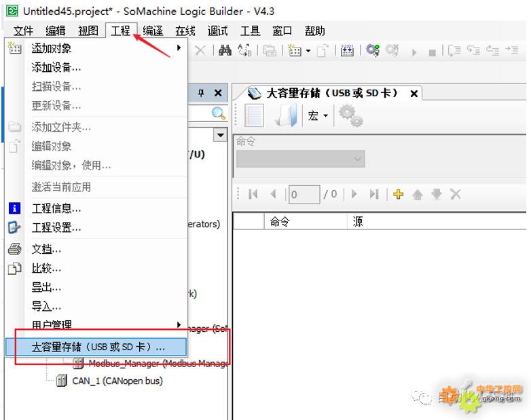Viewport: 531px width, 420px height.
Task: Click the add object icon in menu
Action: pyautogui.click(x=14, y=48)
